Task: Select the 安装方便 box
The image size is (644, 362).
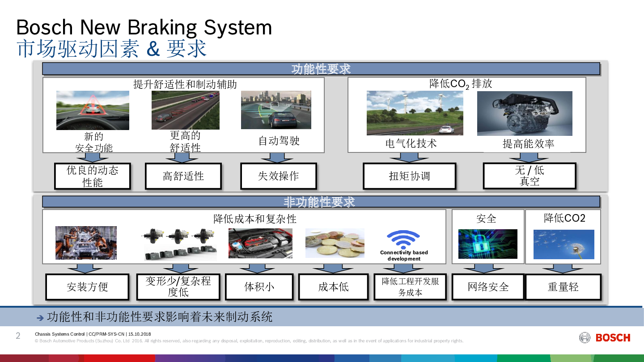Action: click(87, 287)
